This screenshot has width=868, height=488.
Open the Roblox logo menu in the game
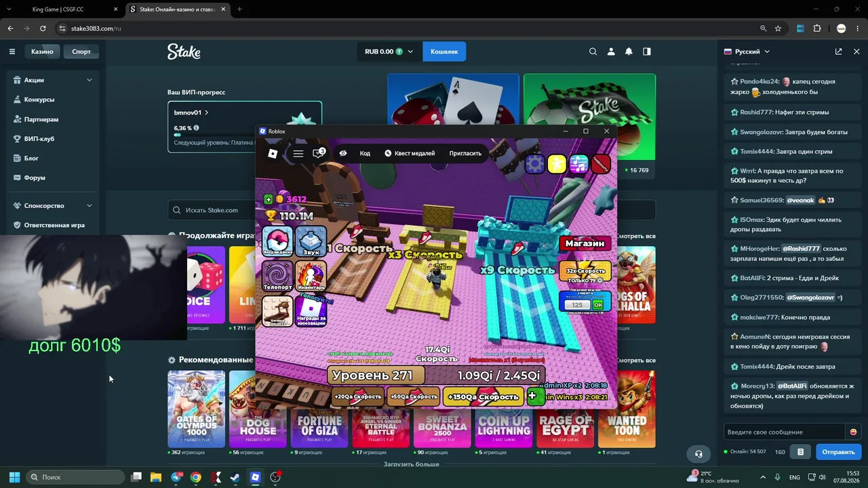click(273, 154)
